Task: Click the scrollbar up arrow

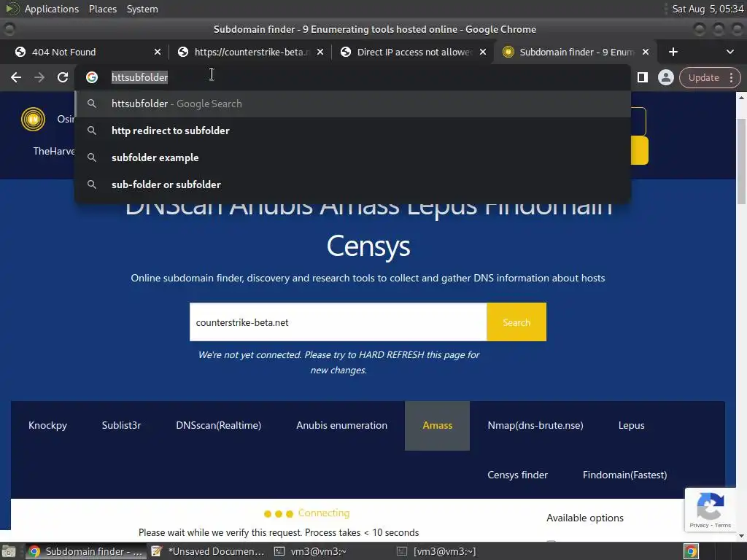Action: tap(741, 97)
